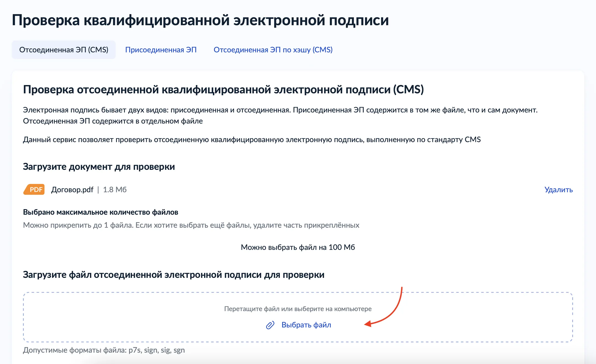The width and height of the screenshot is (596, 364).
Task: Click the paragraph starting Данный сервис позволяет
Action: pyautogui.click(x=251, y=140)
